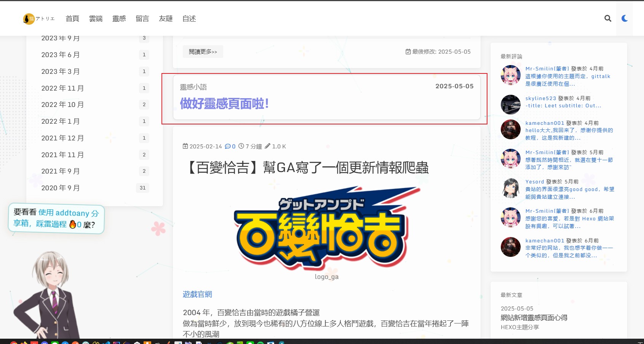
Task: Click the 靈感小語 label
Action: 193,87
